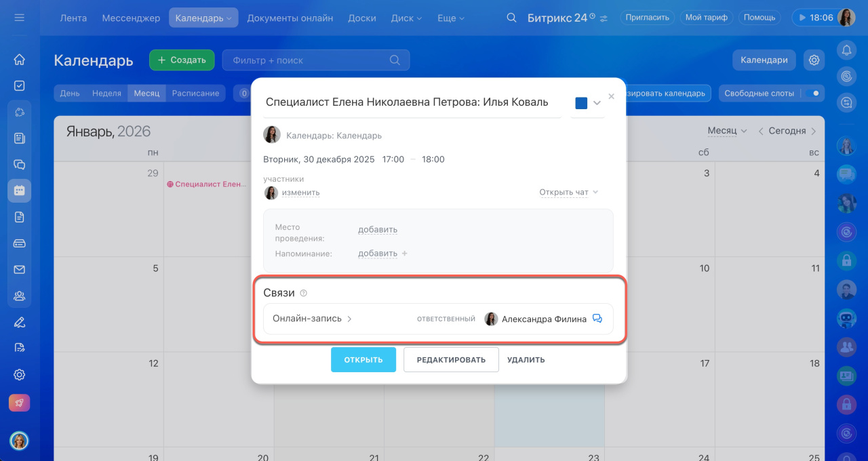Click the calendar icon in left sidebar
Image resolution: width=868 pixels, height=461 pixels.
coord(19,191)
